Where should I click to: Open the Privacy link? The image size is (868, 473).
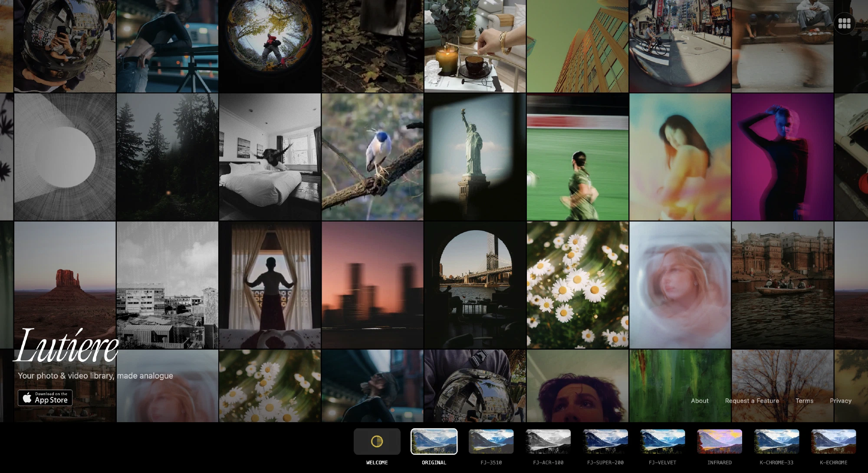tap(840, 401)
